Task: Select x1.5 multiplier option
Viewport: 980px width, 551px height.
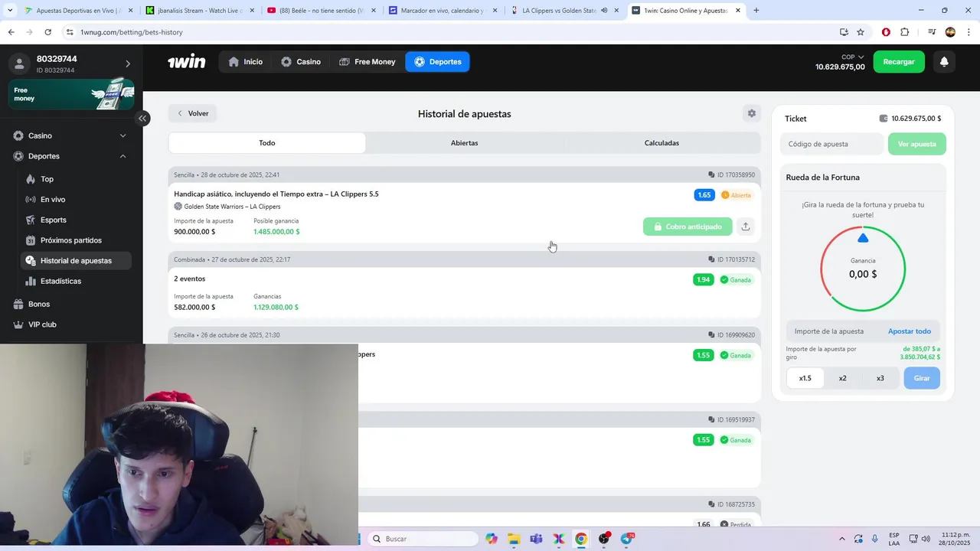Action: (805, 378)
